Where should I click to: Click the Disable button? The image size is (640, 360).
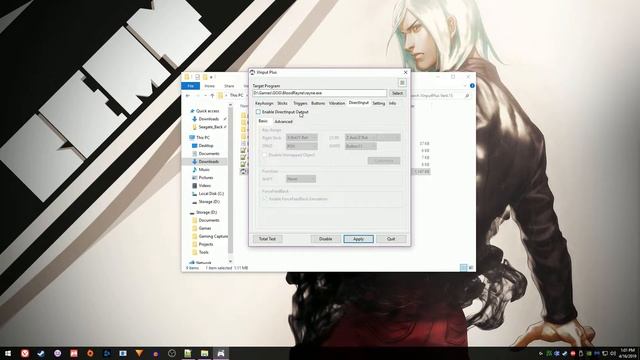click(x=325, y=239)
